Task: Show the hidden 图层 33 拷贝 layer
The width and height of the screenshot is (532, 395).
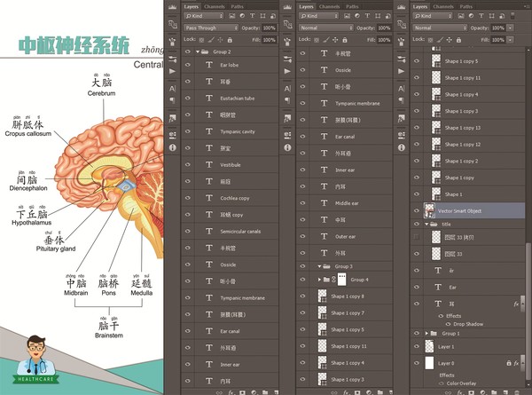Action: point(417,237)
